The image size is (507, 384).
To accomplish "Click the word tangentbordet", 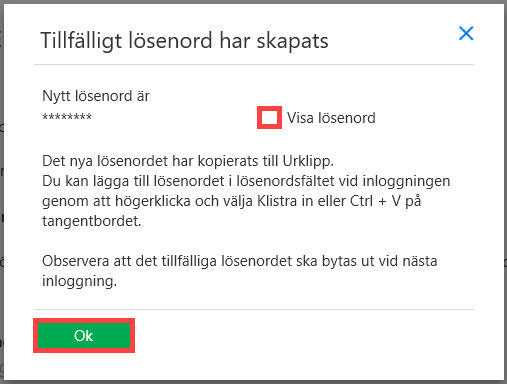I will click(92, 221).
